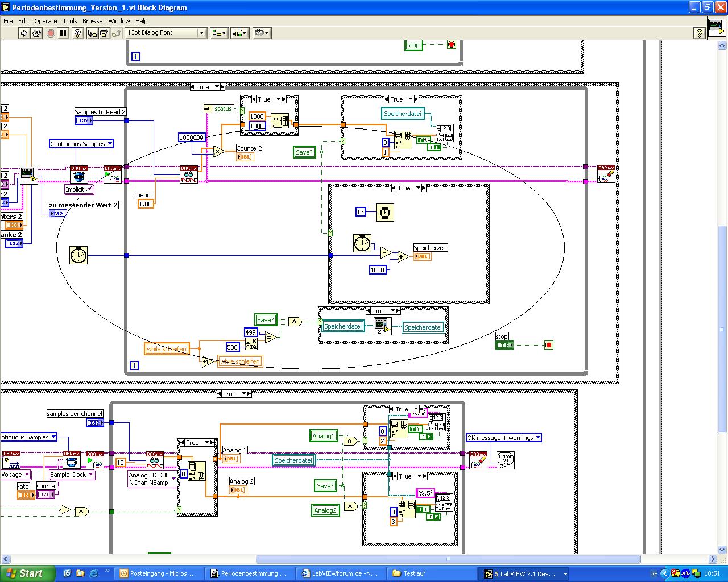Select the Increment node by while schleifen
The image size is (728, 582).
(x=208, y=361)
